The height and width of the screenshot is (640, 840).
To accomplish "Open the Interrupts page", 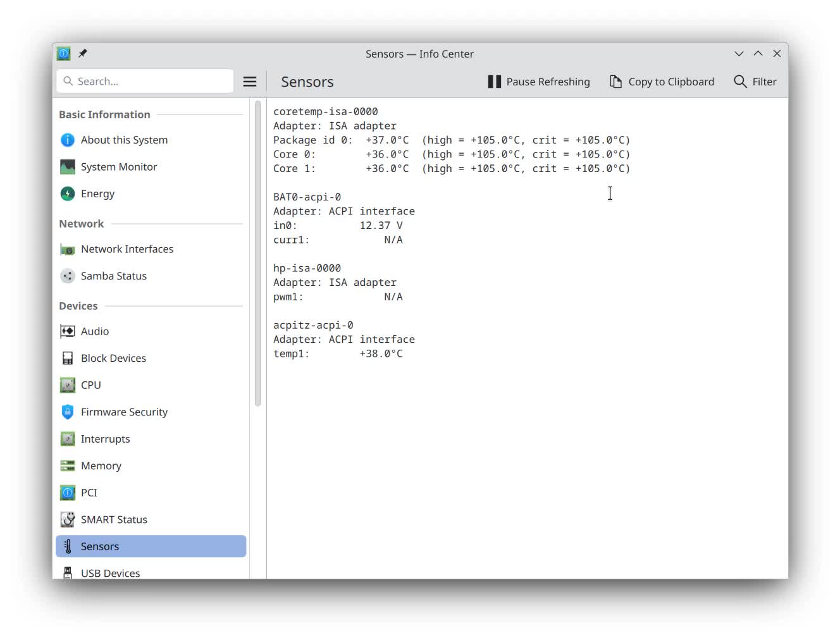I will click(x=151, y=439).
